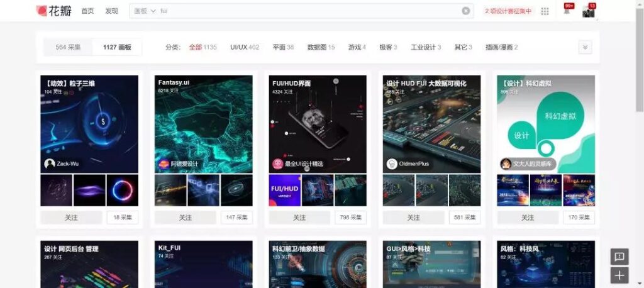Open the 2项设计赛征集中 link

[x=508, y=11]
